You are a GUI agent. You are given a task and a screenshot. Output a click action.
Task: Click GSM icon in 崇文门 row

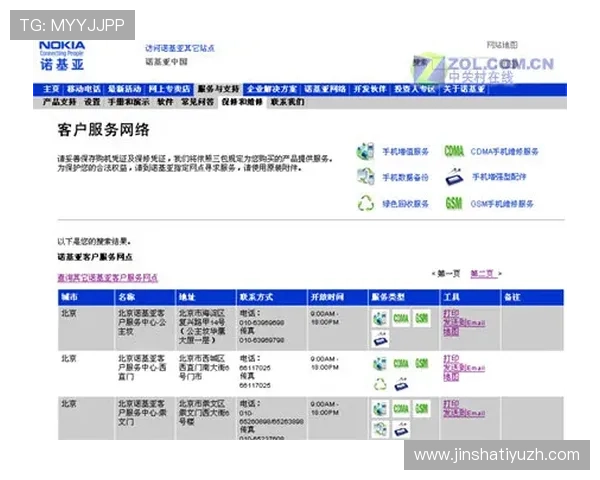pyautogui.click(x=422, y=409)
